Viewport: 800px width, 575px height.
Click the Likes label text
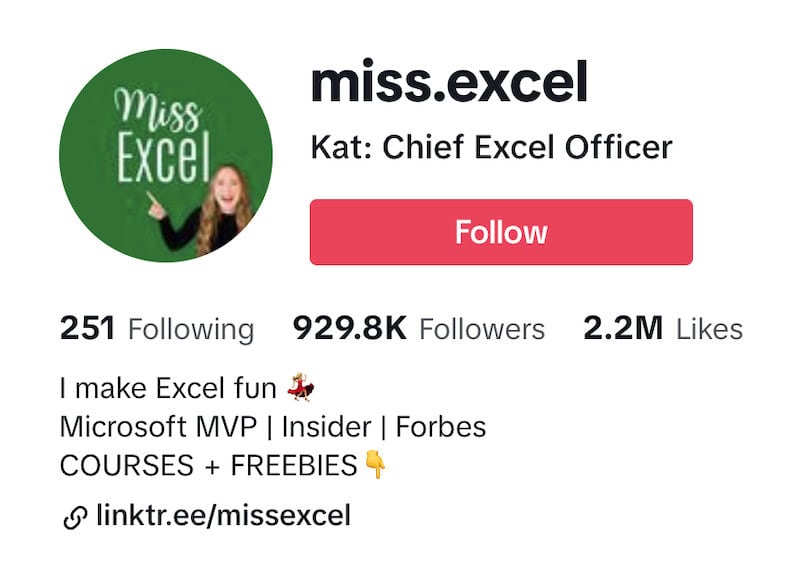(x=709, y=329)
